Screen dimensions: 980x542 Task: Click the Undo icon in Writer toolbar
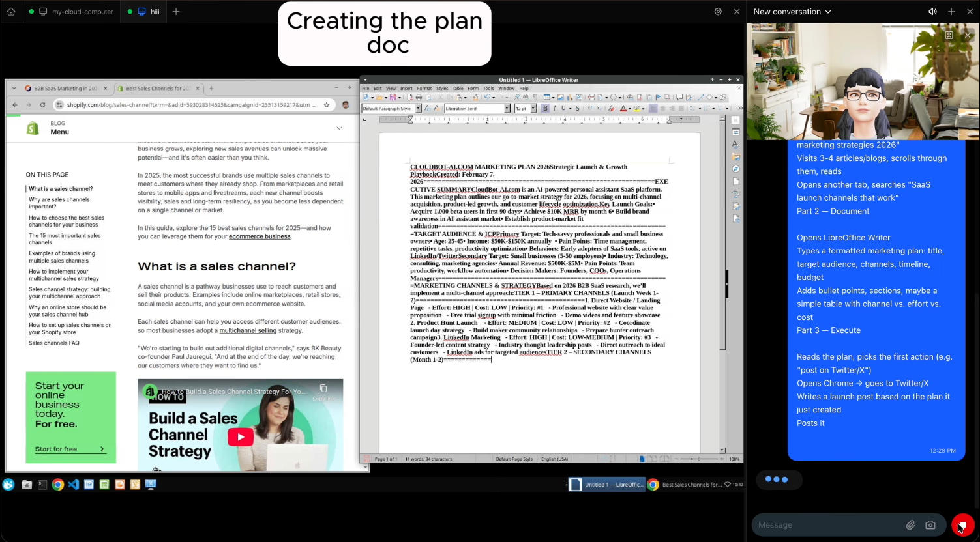pyautogui.click(x=487, y=97)
